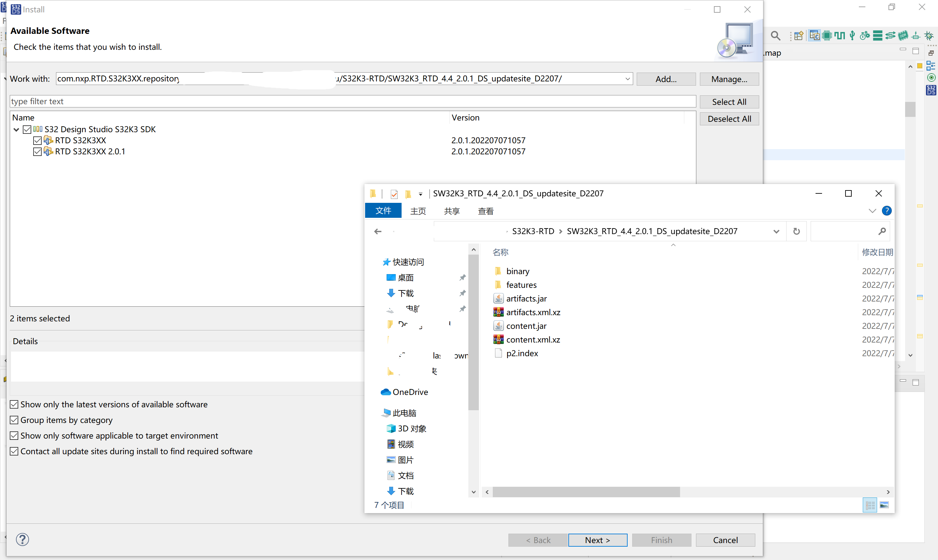Viewport: 938px width, 560px height.
Task: Open artifacts.jar in the folder window
Action: pyautogui.click(x=527, y=298)
